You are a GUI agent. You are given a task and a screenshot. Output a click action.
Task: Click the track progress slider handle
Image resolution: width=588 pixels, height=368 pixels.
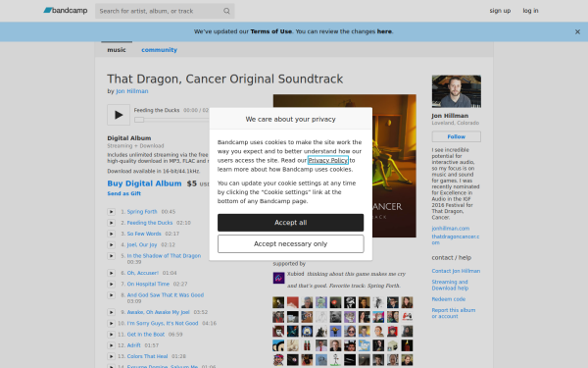139,120
